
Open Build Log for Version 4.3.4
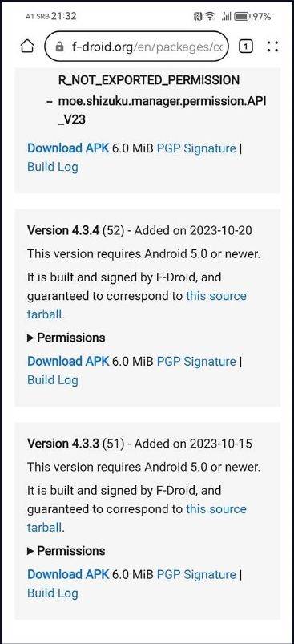pyautogui.click(x=53, y=380)
